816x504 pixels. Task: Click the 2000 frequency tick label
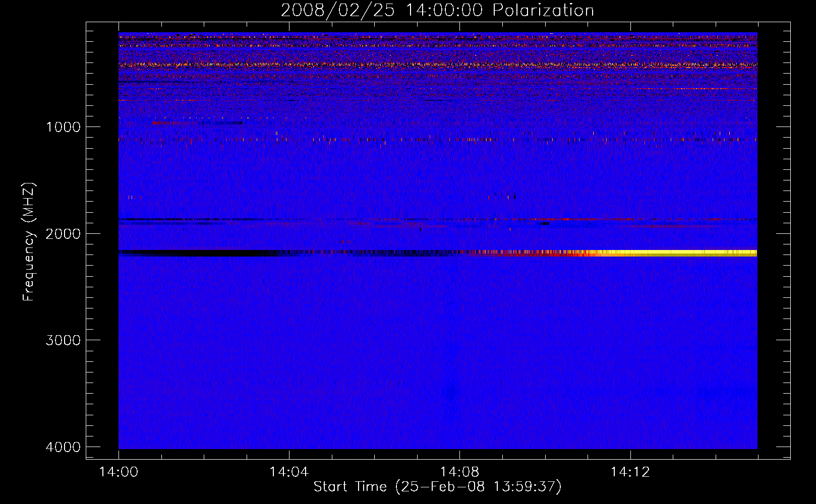(63, 234)
